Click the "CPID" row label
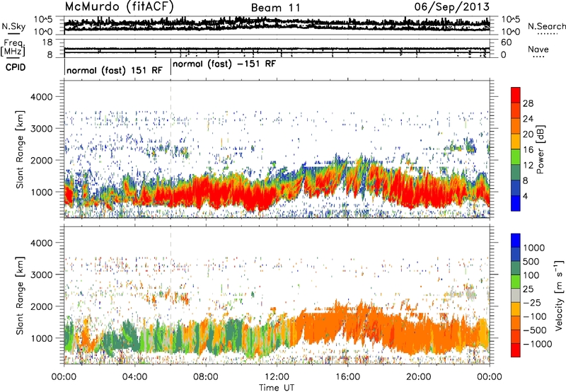566x392 pixels. point(16,67)
